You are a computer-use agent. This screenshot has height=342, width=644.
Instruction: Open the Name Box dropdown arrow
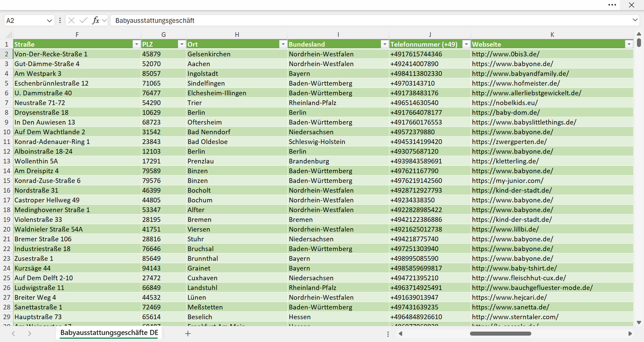[49, 21]
